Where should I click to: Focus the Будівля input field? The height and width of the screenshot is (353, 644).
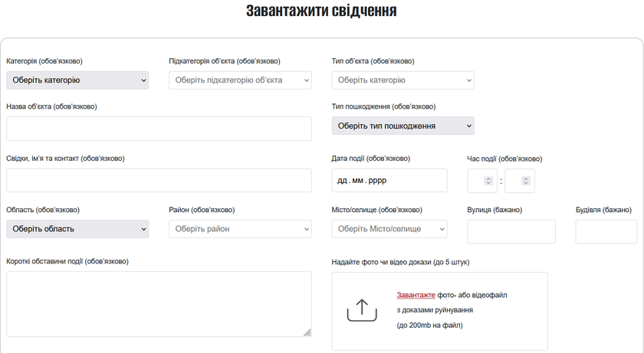(x=606, y=231)
